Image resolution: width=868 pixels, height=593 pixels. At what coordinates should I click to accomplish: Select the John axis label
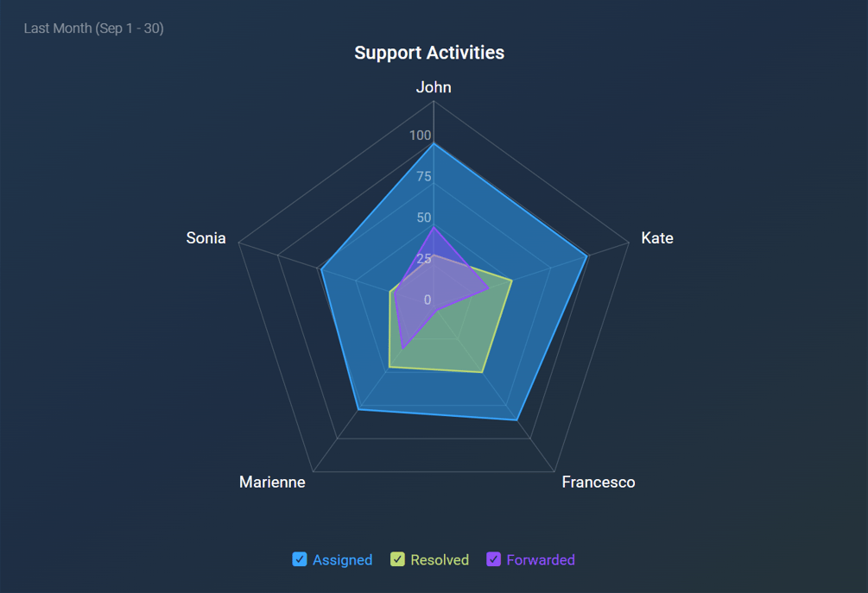point(434,87)
